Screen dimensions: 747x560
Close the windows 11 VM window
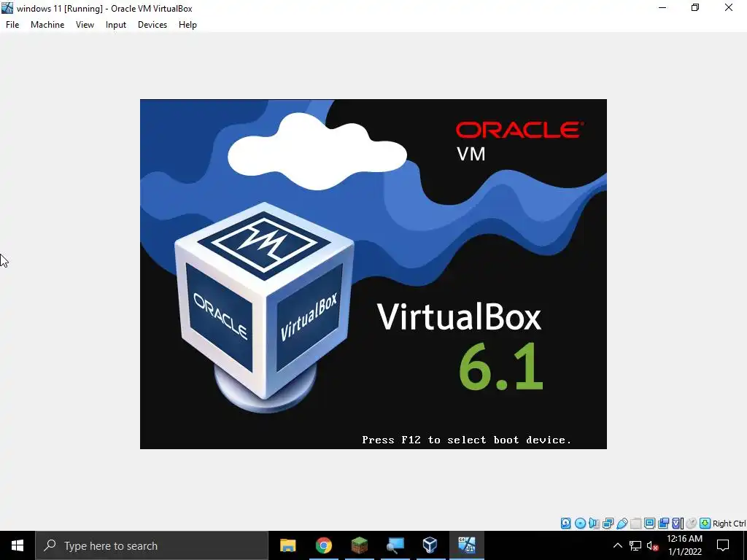pos(729,8)
